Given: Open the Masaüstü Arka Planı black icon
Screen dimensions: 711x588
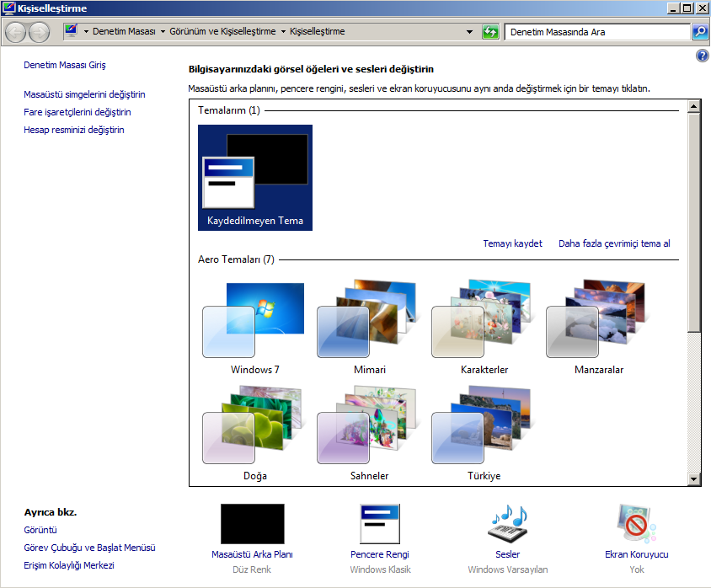Looking at the screenshot, I should 253,524.
